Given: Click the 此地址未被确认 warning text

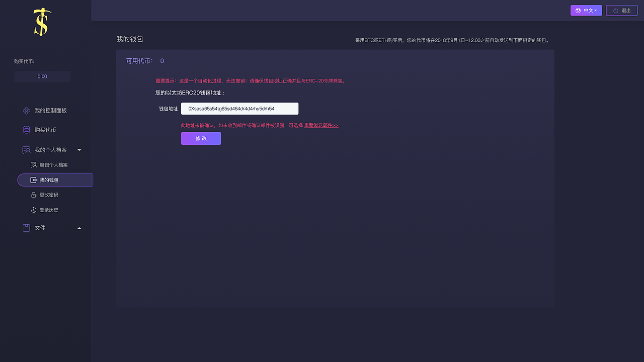Looking at the screenshot, I should [x=242, y=125].
